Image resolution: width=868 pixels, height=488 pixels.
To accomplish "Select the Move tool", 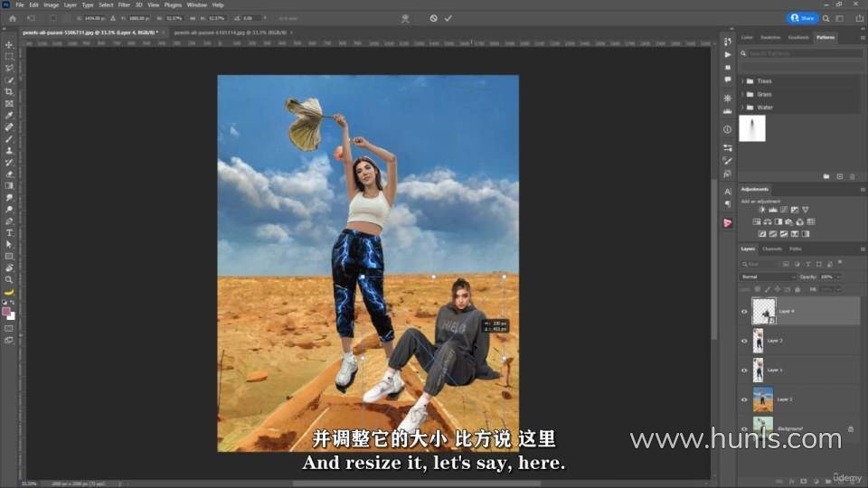I will tap(9, 45).
